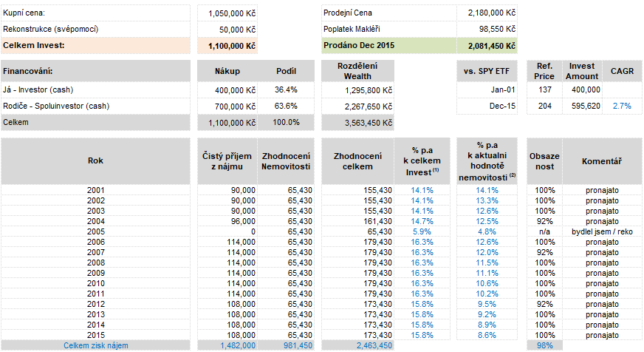Select the Rok column header
Image resolution: width=644 pixels, height=352 pixels.
(x=95, y=160)
